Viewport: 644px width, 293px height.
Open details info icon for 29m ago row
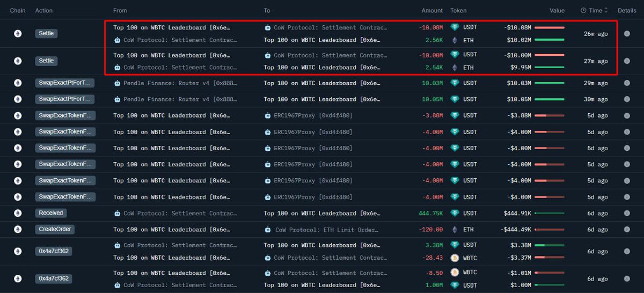tap(627, 83)
